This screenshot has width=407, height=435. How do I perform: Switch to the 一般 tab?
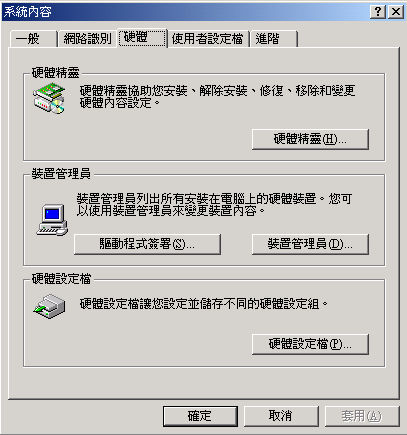[x=33, y=39]
